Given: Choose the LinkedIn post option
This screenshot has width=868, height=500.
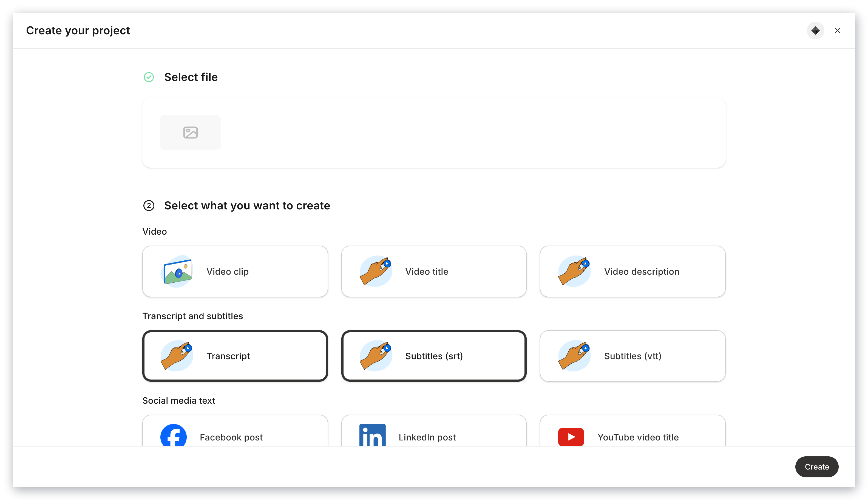Looking at the screenshot, I should tap(434, 431).
